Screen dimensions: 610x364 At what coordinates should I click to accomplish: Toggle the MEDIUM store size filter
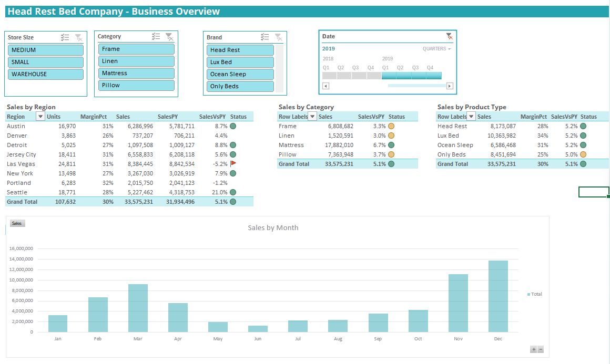click(x=46, y=50)
